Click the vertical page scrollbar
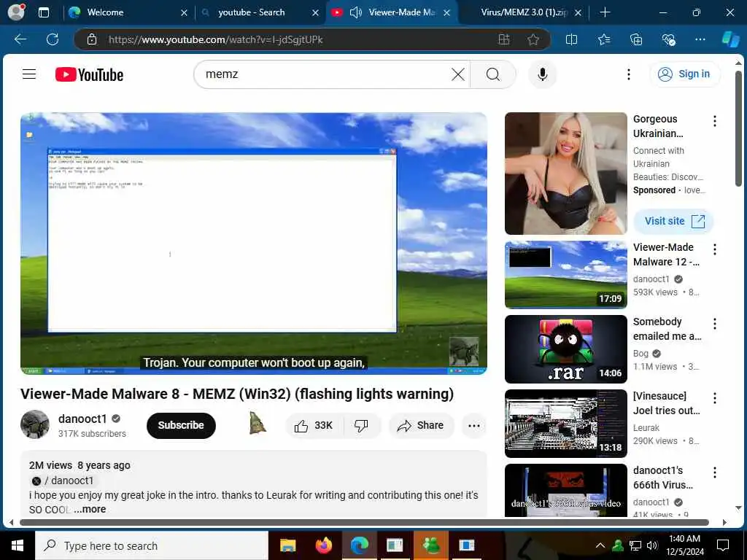This screenshot has height=560, width=747. (x=738, y=128)
